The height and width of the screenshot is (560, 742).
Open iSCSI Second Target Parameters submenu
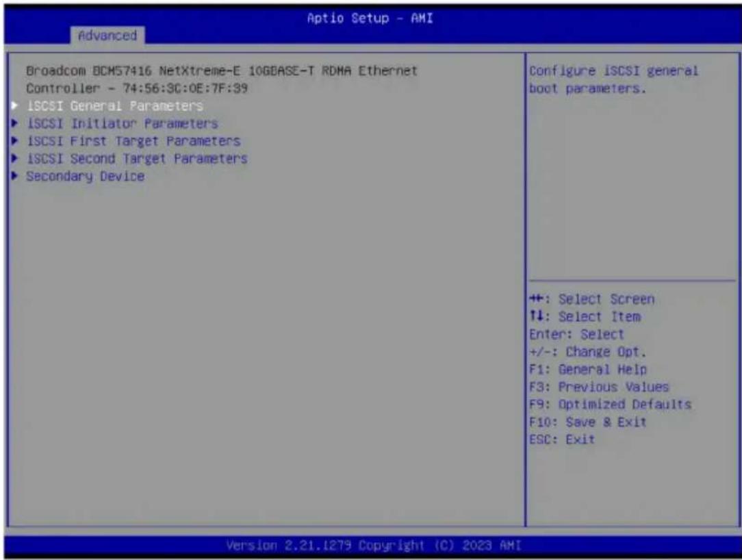(137, 158)
